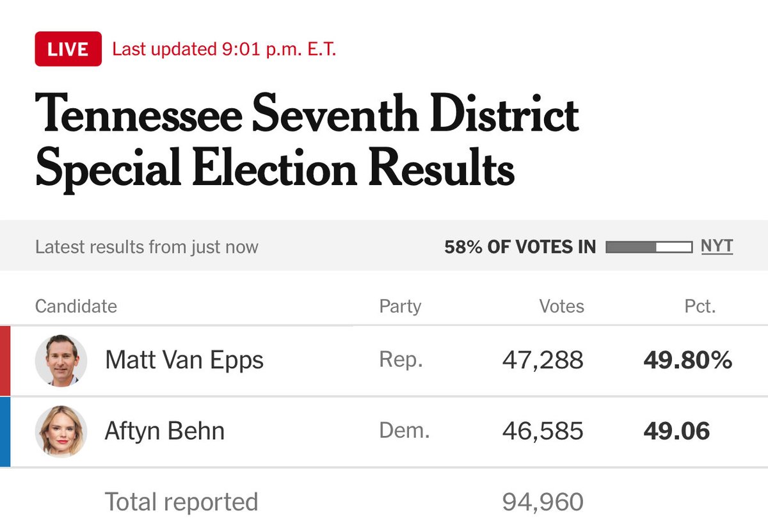Click Behn 49.06 percentage value
This screenshot has width=768, height=532.
point(676,431)
